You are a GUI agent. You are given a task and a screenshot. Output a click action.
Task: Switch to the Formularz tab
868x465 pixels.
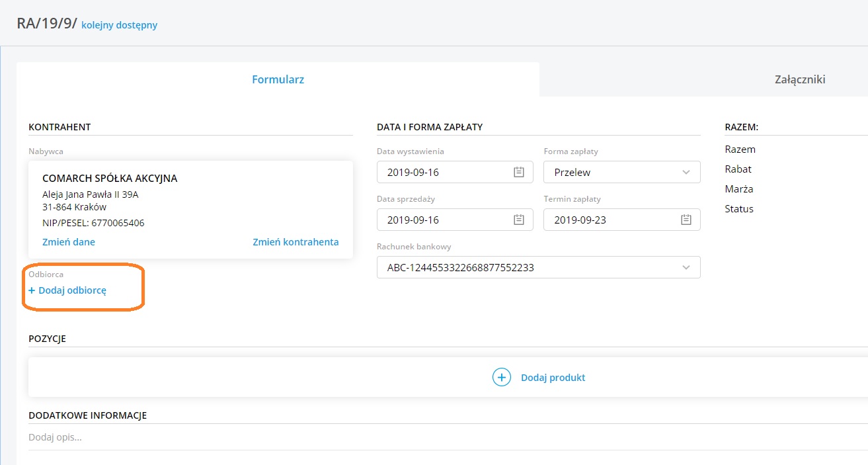click(278, 79)
